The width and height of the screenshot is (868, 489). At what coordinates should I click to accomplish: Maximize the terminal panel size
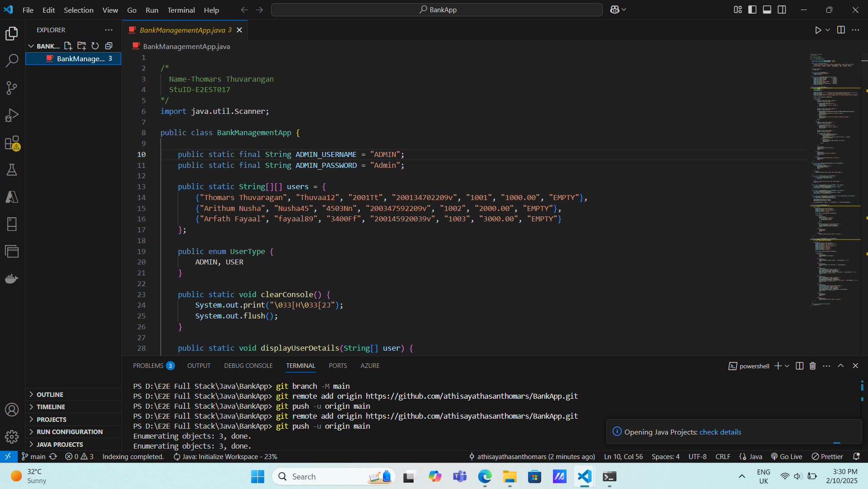pos(841,366)
